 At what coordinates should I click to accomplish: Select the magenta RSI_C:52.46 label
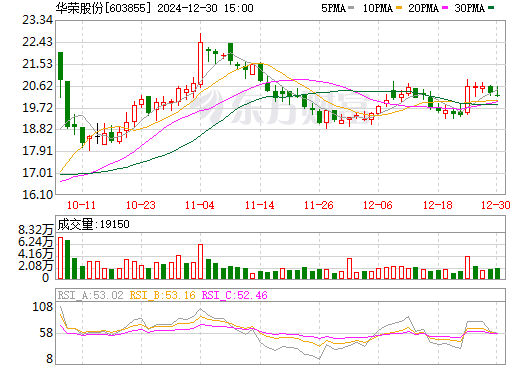[x=235, y=295]
